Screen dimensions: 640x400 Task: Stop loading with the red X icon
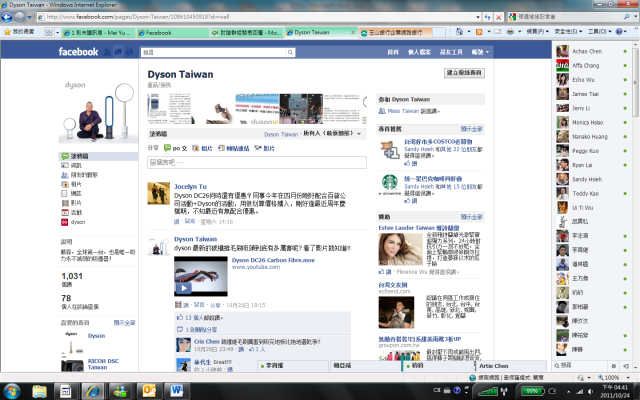tap(498, 17)
